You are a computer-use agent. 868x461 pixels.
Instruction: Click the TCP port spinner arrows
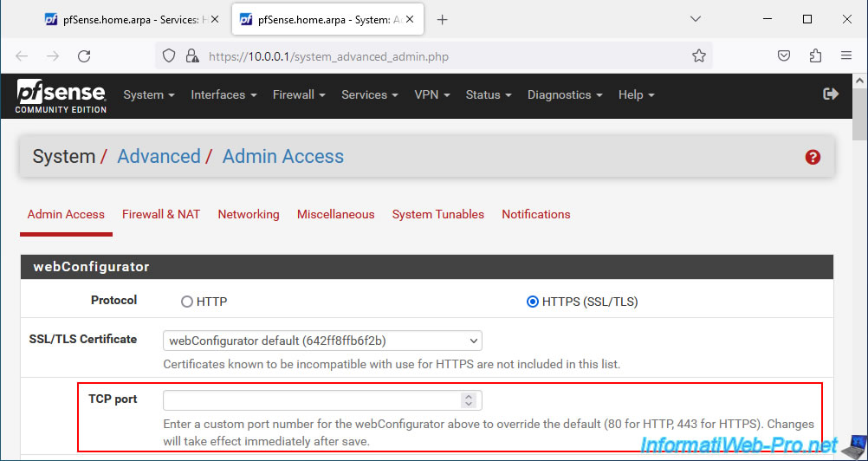click(469, 400)
